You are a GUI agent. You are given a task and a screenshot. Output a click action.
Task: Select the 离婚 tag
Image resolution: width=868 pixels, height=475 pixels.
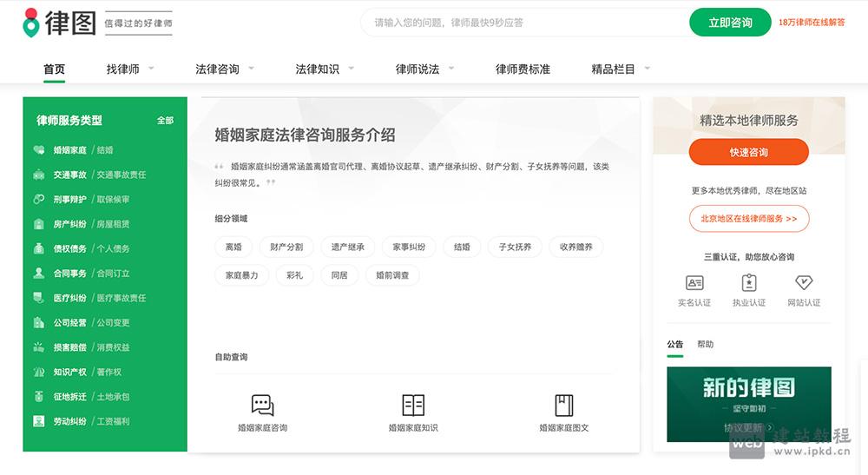(233, 247)
